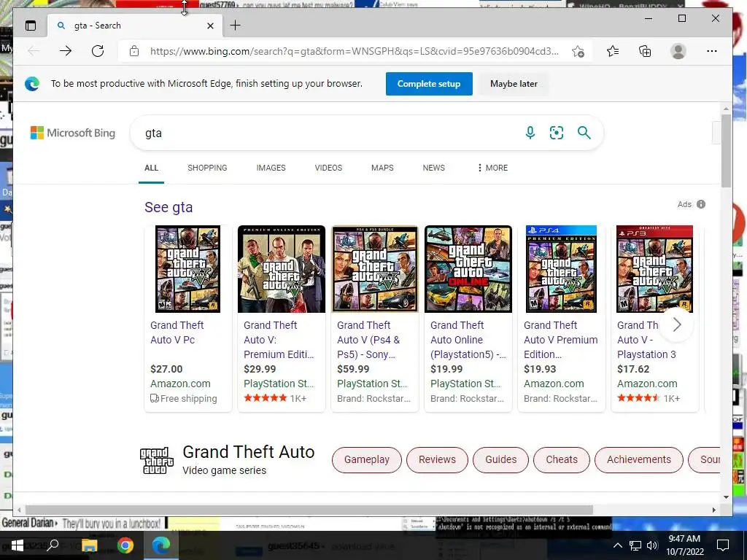Select the Gameplay chip
This screenshot has width=747, height=560.
[x=367, y=460]
